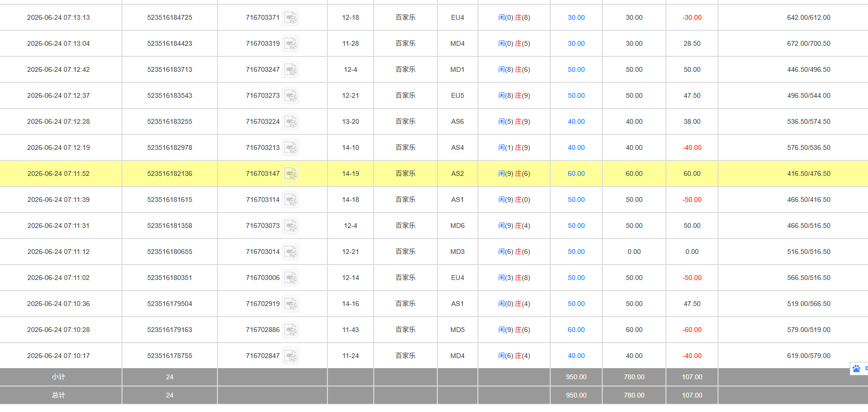Viewport: 868px width, 412px height.
Task: Open bet amount 60.00 link for order 523516179163
Action: [x=576, y=330]
